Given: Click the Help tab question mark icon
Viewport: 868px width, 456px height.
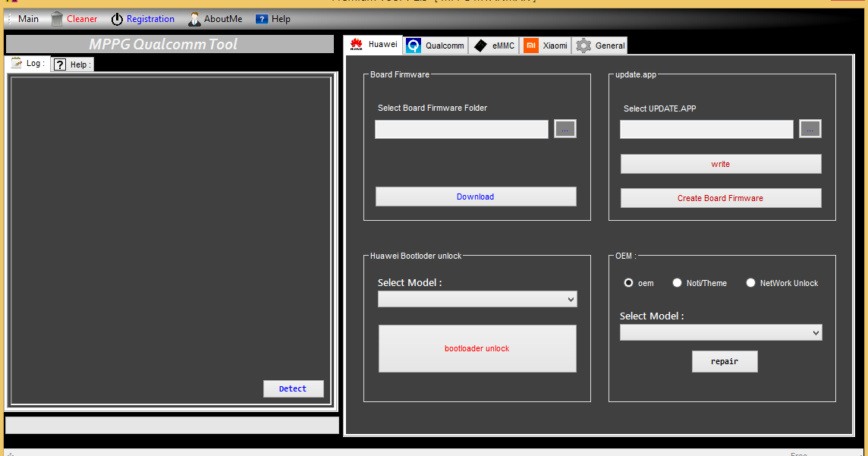Looking at the screenshot, I should coord(60,64).
